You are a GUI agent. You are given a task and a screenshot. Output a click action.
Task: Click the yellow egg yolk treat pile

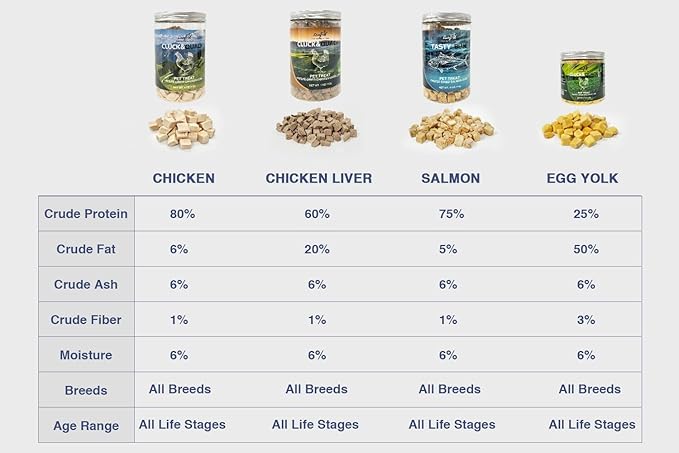(580, 129)
